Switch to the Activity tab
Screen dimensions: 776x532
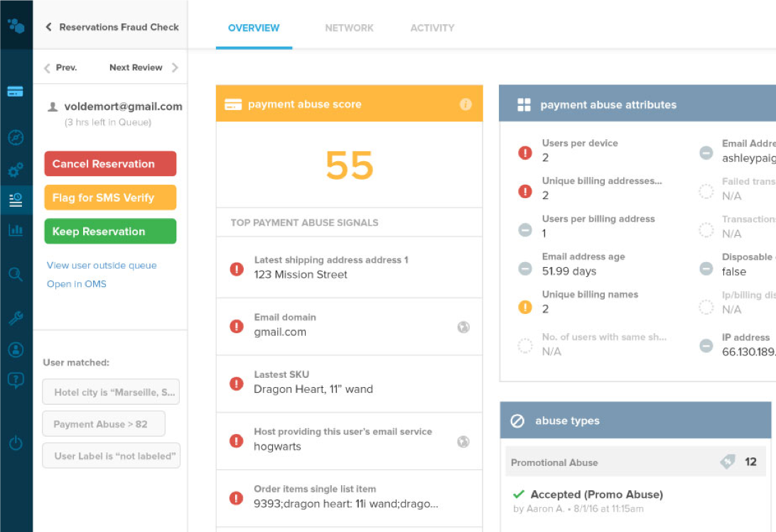tap(432, 28)
